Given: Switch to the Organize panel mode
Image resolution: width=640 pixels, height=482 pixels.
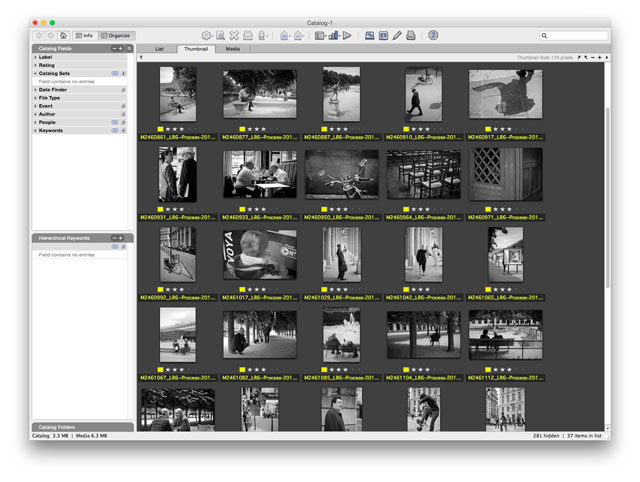Looking at the screenshot, I should (x=116, y=36).
